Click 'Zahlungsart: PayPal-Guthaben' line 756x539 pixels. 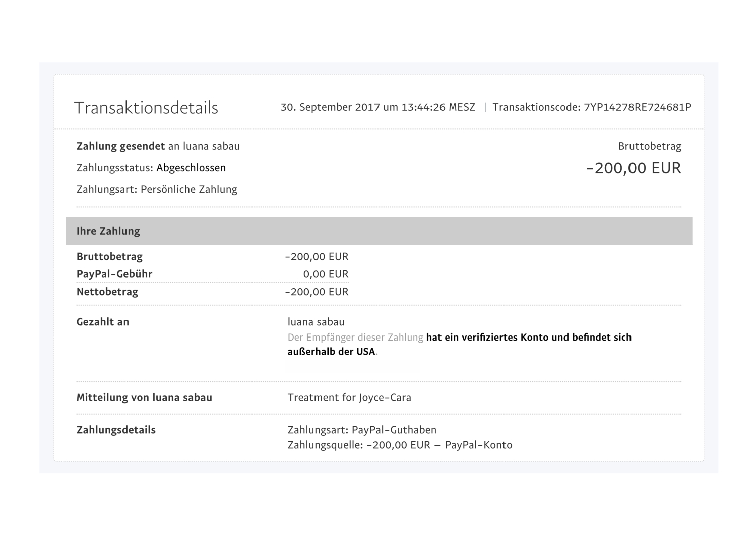(362, 430)
